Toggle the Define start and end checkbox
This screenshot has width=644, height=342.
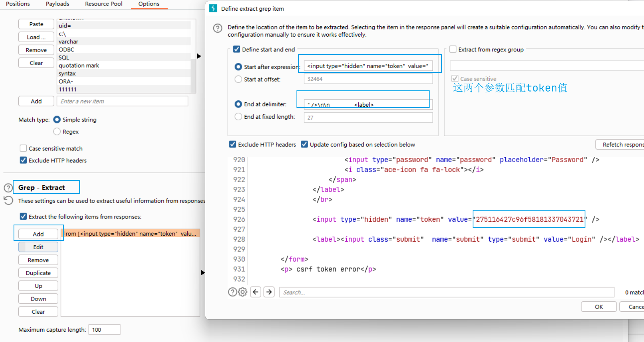(x=237, y=49)
